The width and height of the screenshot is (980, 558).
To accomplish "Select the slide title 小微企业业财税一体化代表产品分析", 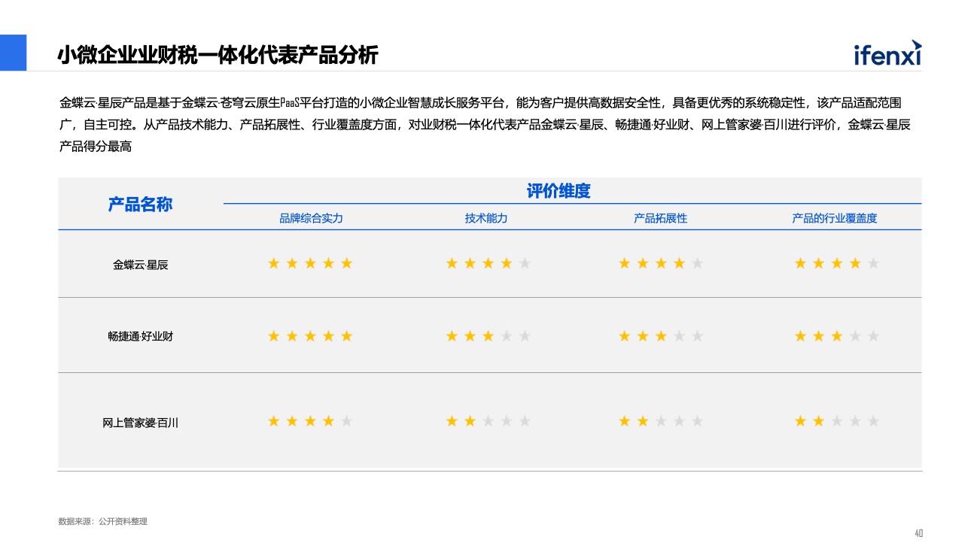I will tap(218, 55).
